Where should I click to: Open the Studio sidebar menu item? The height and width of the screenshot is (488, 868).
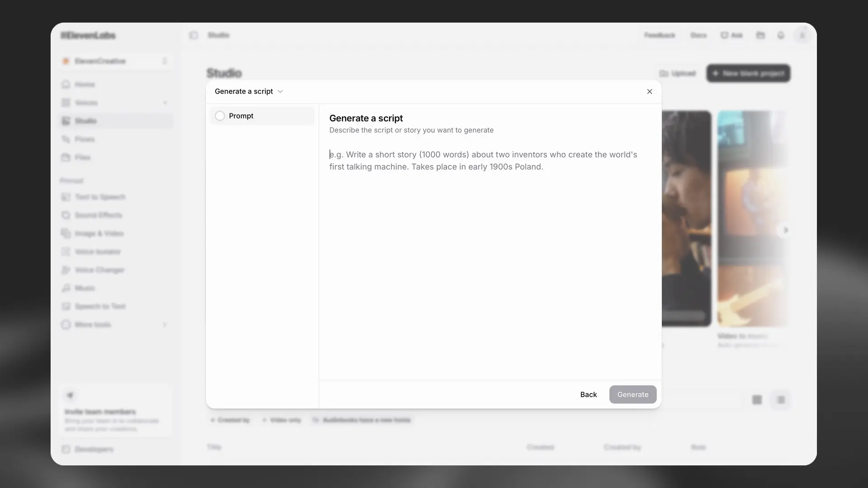(86, 121)
